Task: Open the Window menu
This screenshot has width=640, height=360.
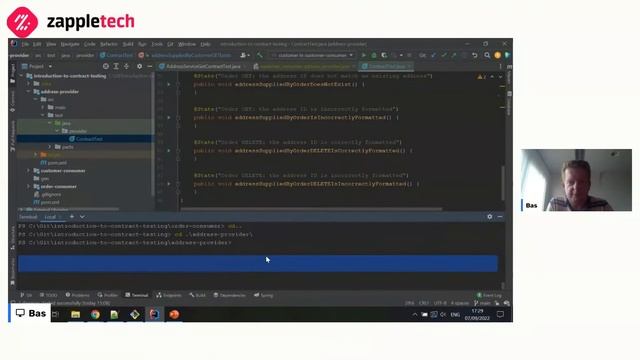Action: [187, 44]
